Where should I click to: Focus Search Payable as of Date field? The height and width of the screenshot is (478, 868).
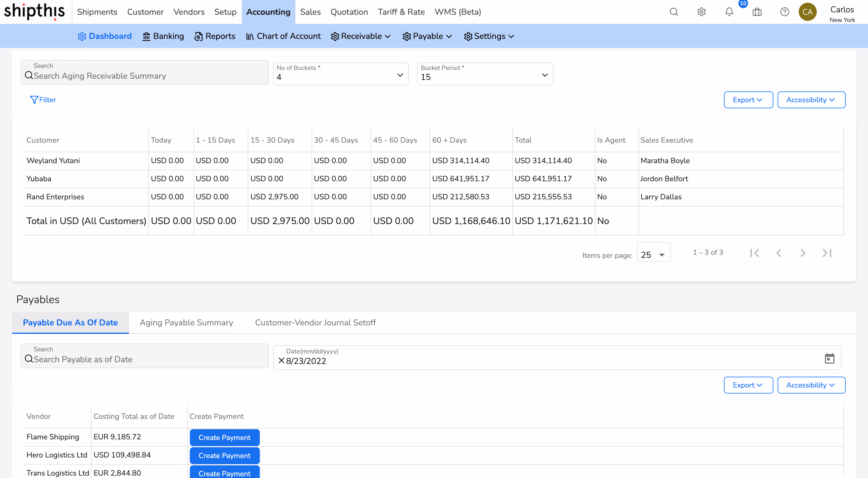pos(144,356)
